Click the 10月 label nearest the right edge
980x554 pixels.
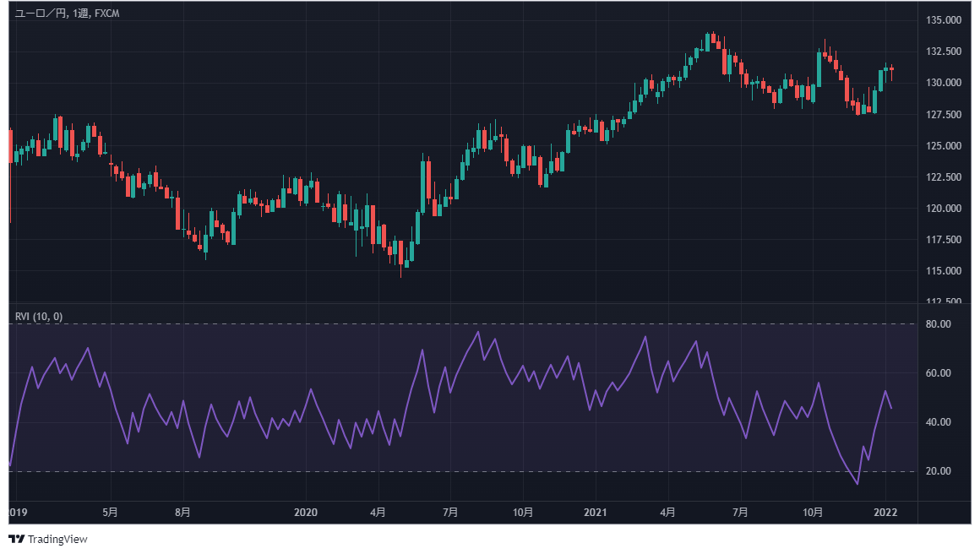[814, 511]
